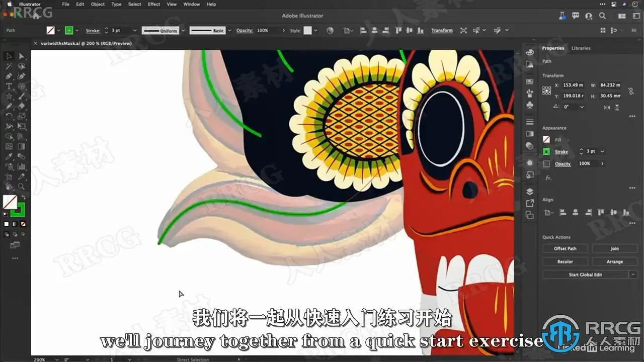Click horizontal align center in control bar
644x362 pixels.
click(x=373, y=31)
